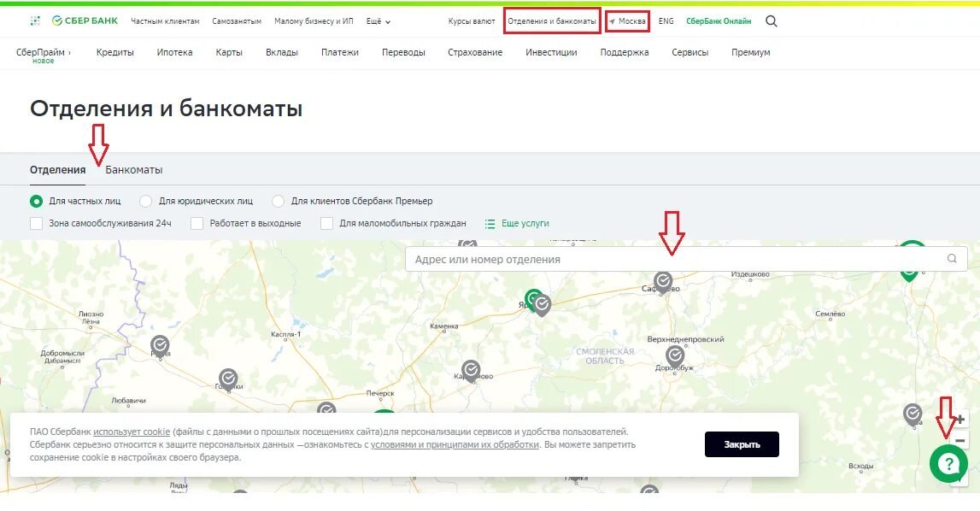
Task: Select the branch marker near Рудня
Action: tap(160, 345)
